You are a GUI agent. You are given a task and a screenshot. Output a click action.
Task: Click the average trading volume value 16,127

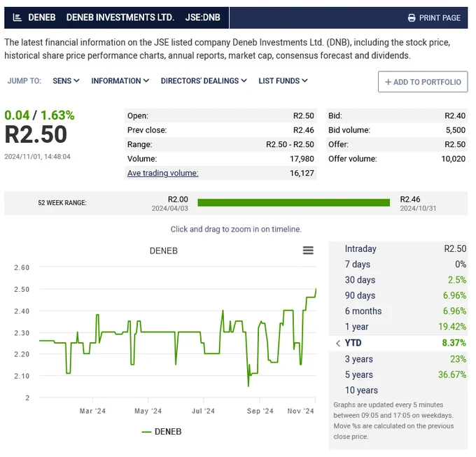point(302,174)
